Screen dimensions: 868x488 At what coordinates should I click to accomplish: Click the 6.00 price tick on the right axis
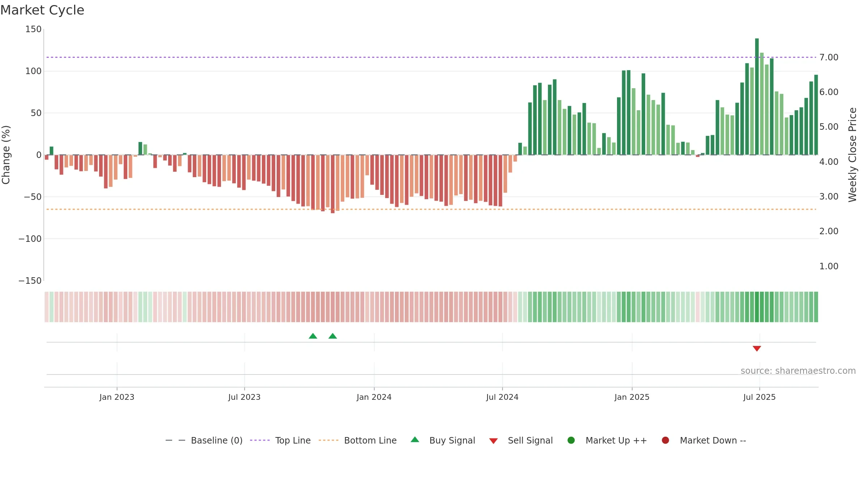click(829, 92)
